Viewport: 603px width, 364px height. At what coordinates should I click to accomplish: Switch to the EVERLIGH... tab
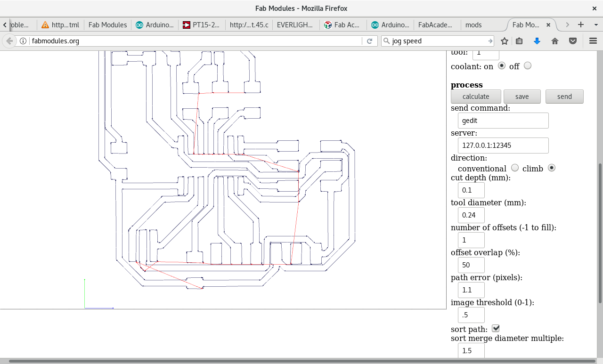pyautogui.click(x=294, y=25)
